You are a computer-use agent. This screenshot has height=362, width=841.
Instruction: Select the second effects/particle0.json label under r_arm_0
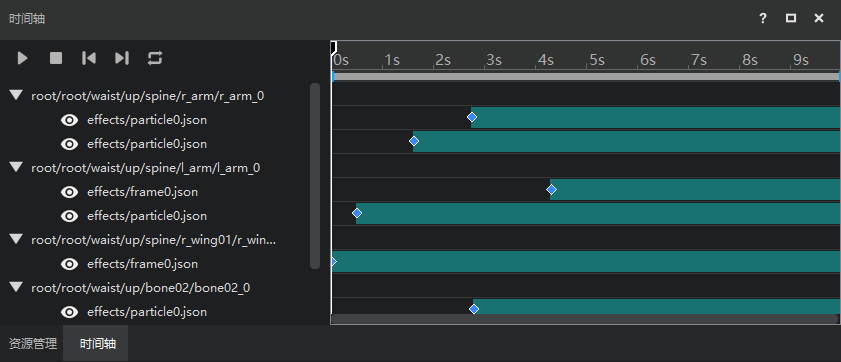pos(147,144)
